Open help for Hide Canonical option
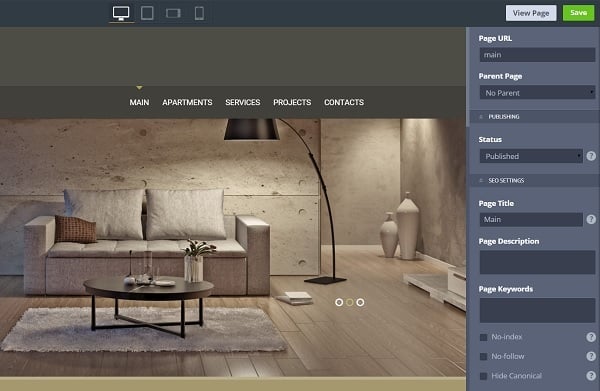 [591, 376]
